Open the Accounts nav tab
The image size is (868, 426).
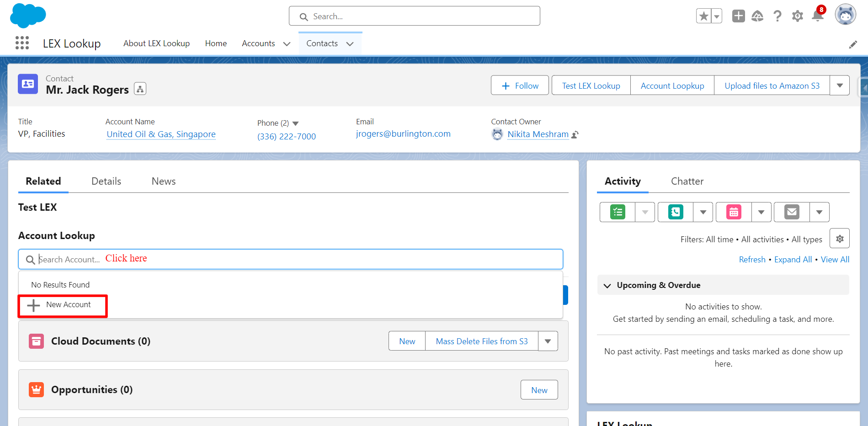tap(258, 43)
